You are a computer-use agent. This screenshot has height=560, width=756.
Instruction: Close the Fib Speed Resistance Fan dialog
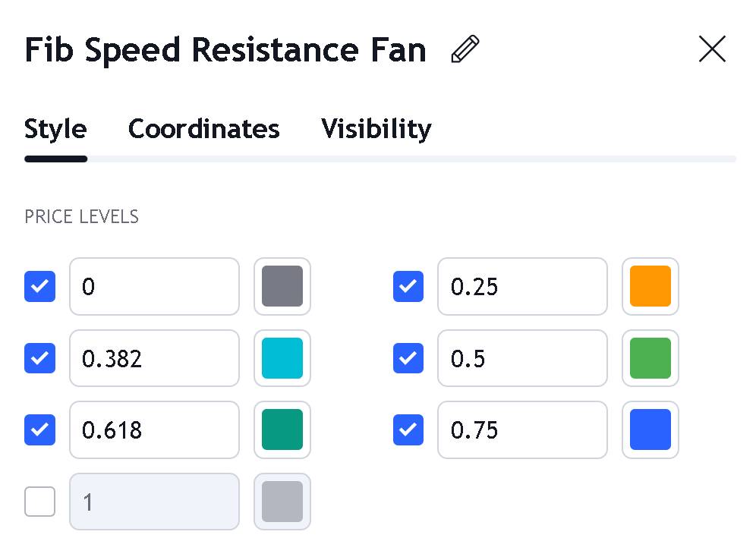(x=712, y=49)
